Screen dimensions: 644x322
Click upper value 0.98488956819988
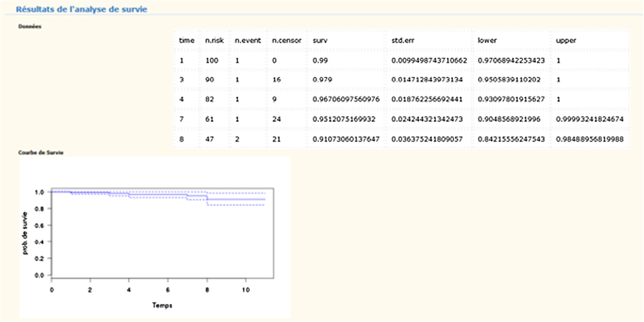[x=591, y=138]
